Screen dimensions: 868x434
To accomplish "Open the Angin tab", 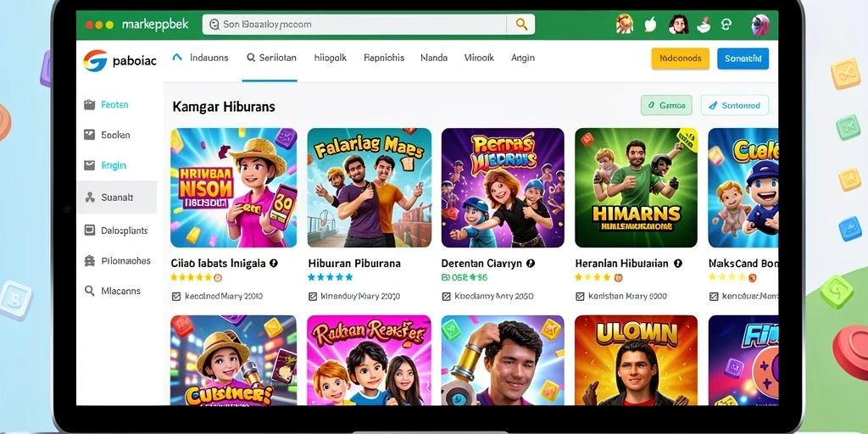I will (x=522, y=58).
